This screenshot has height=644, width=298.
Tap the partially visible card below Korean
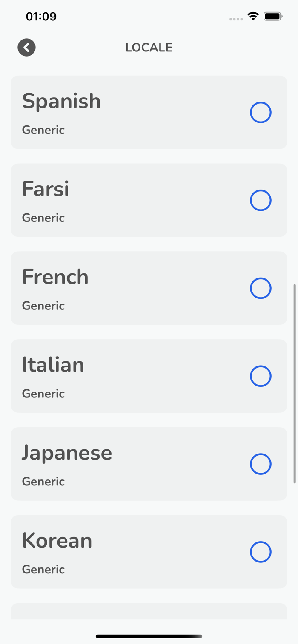coord(149,611)
